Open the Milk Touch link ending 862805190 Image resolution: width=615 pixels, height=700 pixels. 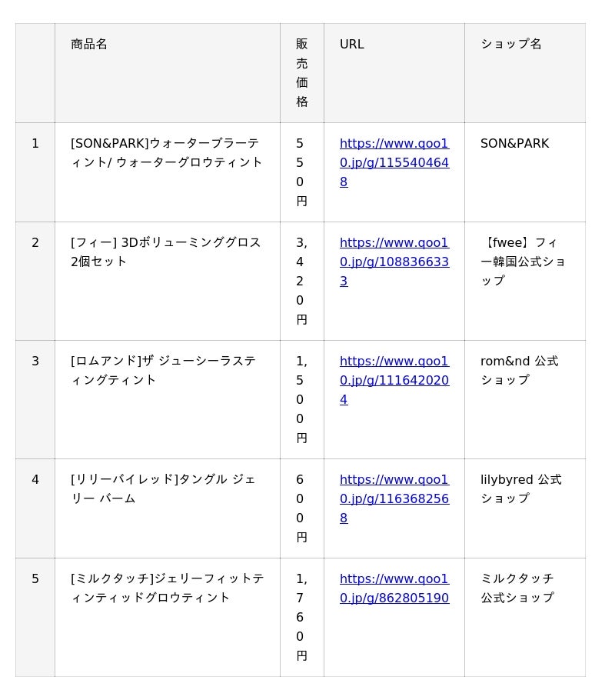click(394, 588)
